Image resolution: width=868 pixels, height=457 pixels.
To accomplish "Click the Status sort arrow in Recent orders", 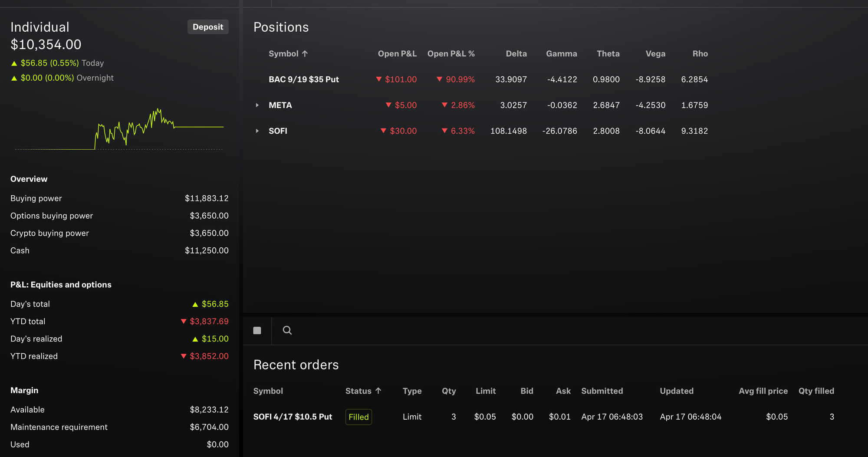I will (x=378, y=391).
